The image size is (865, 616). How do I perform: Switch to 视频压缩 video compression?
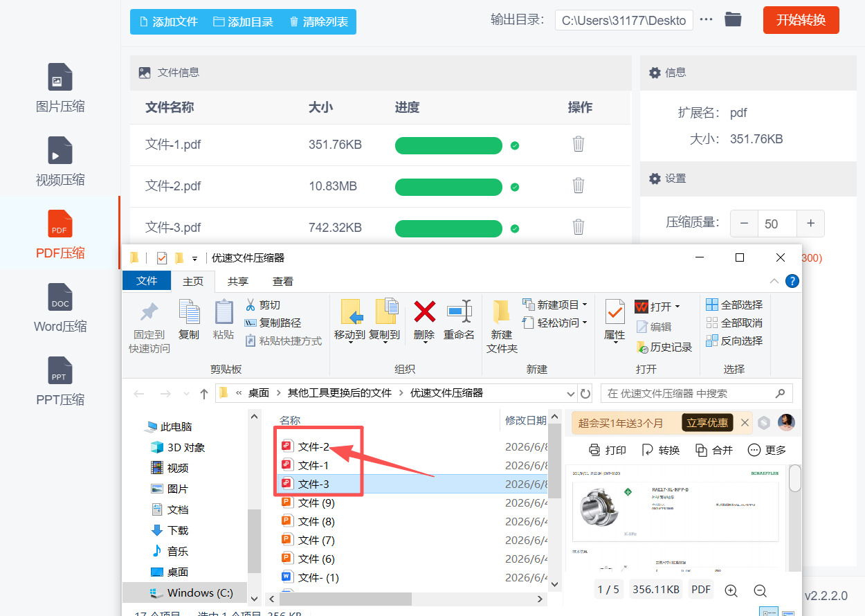coord(60,161)
